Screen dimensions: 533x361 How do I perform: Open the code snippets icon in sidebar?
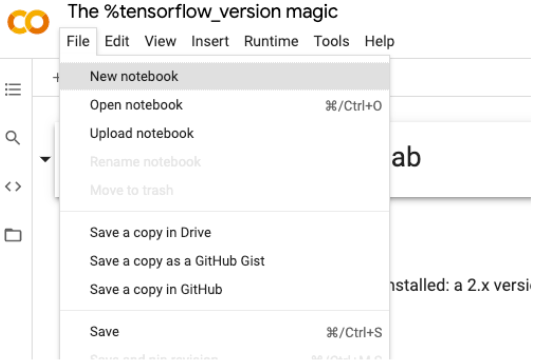[13, 186]
